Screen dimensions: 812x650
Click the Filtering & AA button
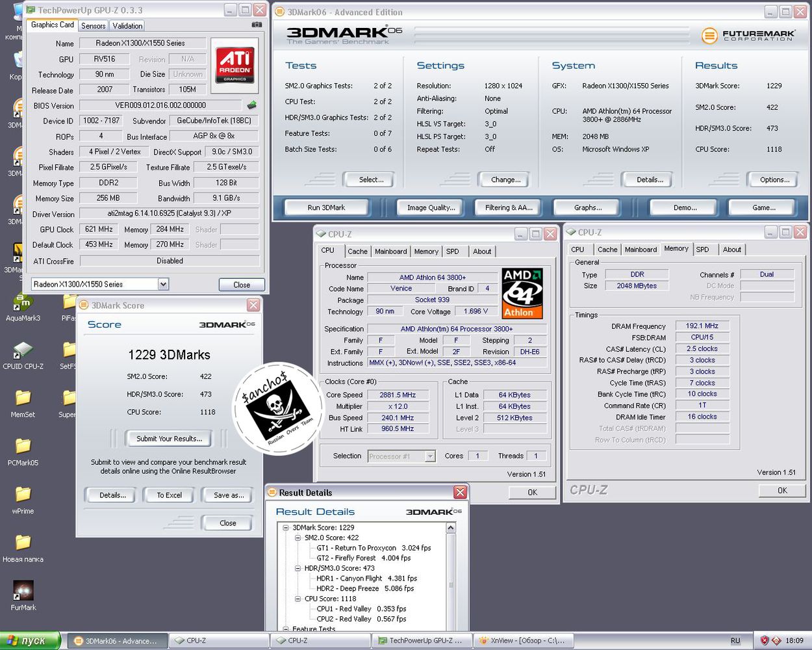point(509,207)
